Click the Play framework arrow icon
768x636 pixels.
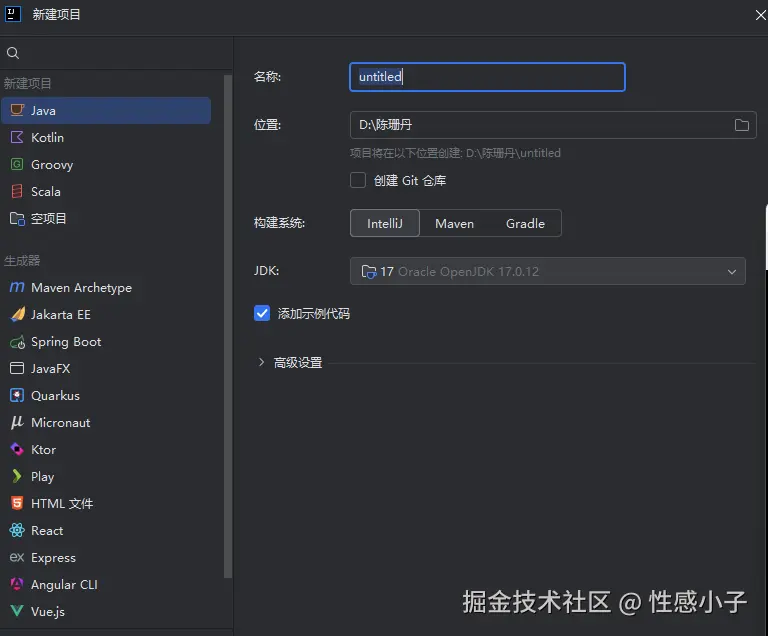17,476
